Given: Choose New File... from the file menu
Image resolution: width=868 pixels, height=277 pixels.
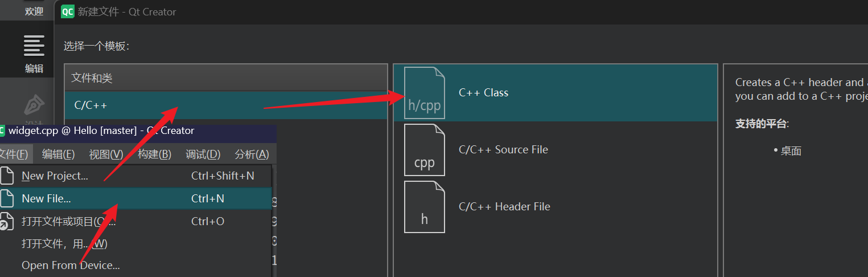Looking at the screenshot, I should (47, 198).
